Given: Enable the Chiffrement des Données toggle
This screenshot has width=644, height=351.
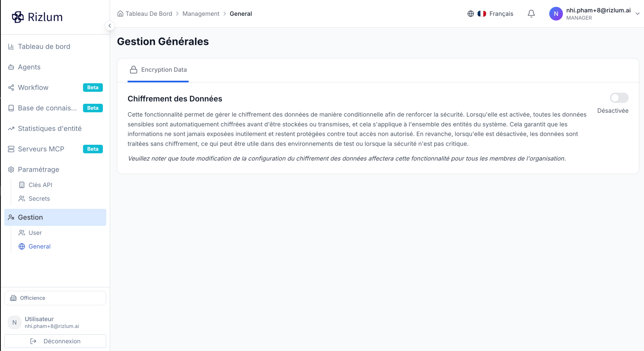Looking at the screenshot, I should click(619, 98).
